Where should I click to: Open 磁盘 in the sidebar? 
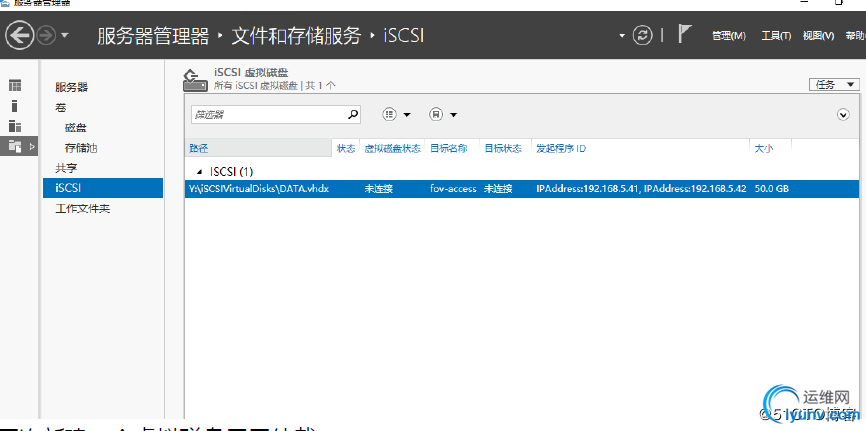click(76, 128)
